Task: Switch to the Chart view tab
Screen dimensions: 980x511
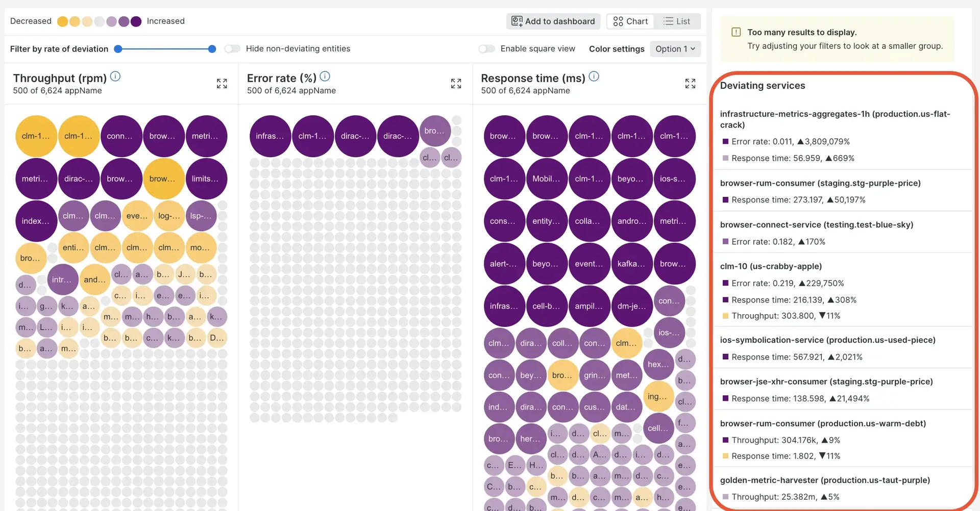Action: point(630,21)
